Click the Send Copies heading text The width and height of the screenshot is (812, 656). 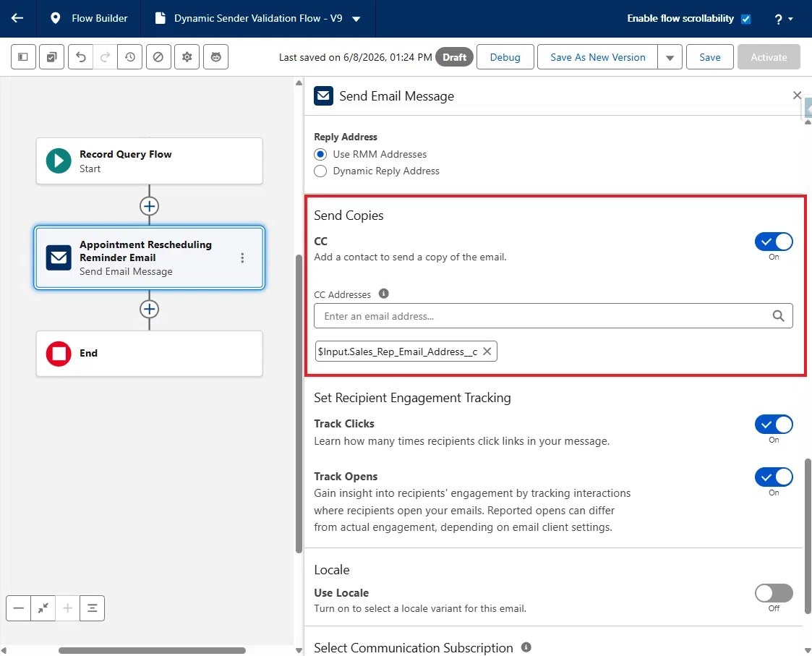349,216
